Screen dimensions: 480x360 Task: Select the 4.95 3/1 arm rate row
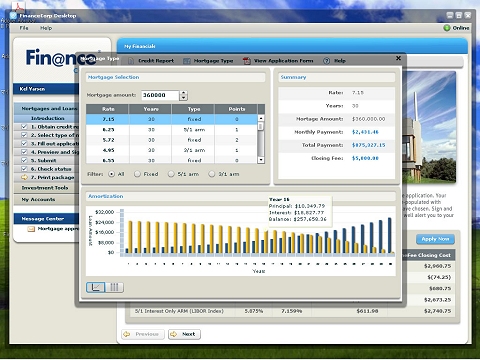coord(172,150)
